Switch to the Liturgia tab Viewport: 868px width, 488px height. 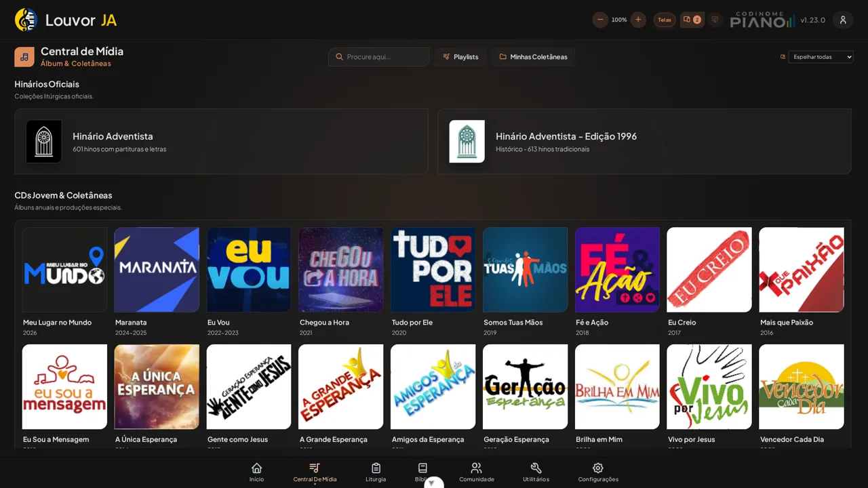376,472
